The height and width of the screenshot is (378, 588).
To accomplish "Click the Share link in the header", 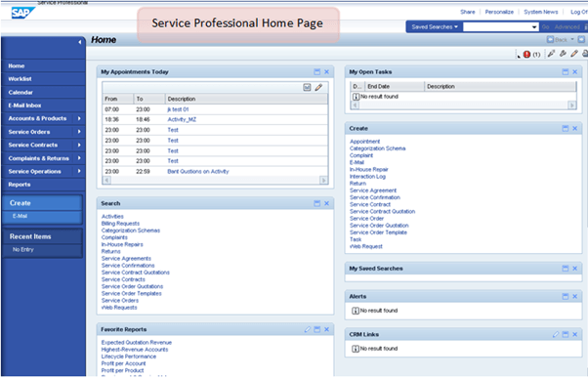I will click(x=468, y=12).
